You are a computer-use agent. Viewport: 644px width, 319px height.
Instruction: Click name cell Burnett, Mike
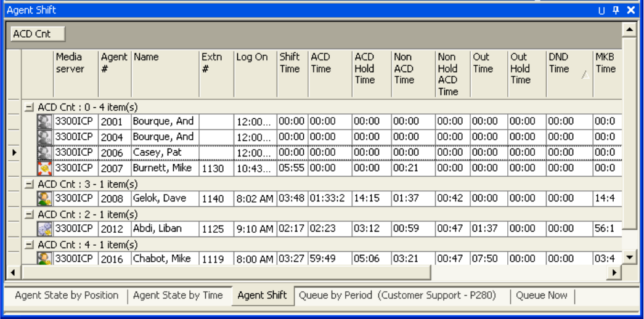coord(165,168)
